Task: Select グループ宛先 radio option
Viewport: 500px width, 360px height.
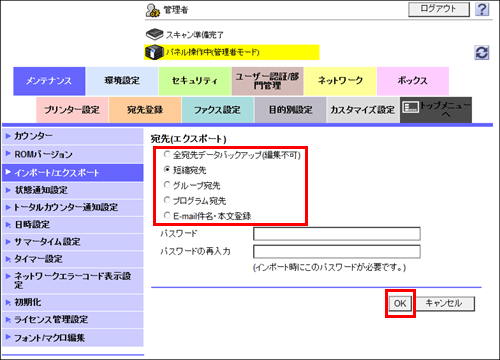Action: coord(167,185)
